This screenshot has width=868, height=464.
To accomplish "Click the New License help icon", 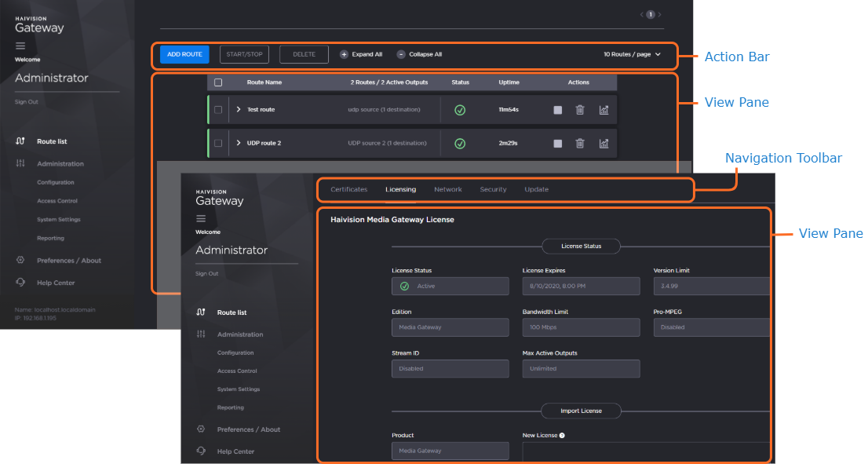I will pyautogui.click(x=563, y=435).
